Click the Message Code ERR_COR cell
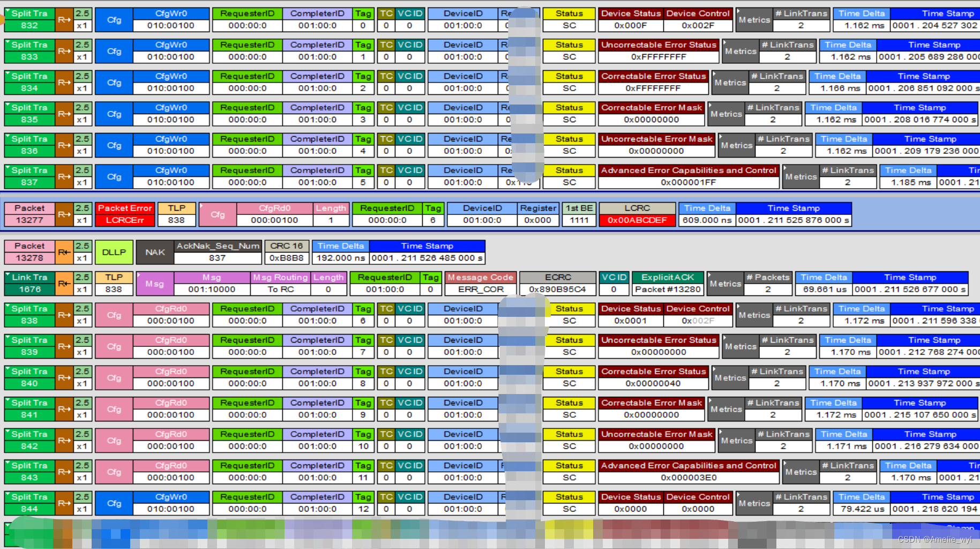 pos(481,284)
